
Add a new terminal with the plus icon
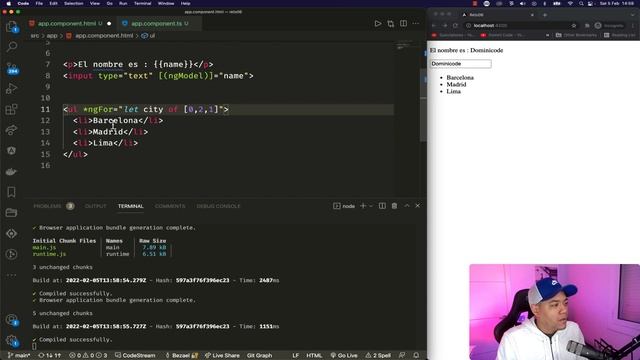coord(363,206)
